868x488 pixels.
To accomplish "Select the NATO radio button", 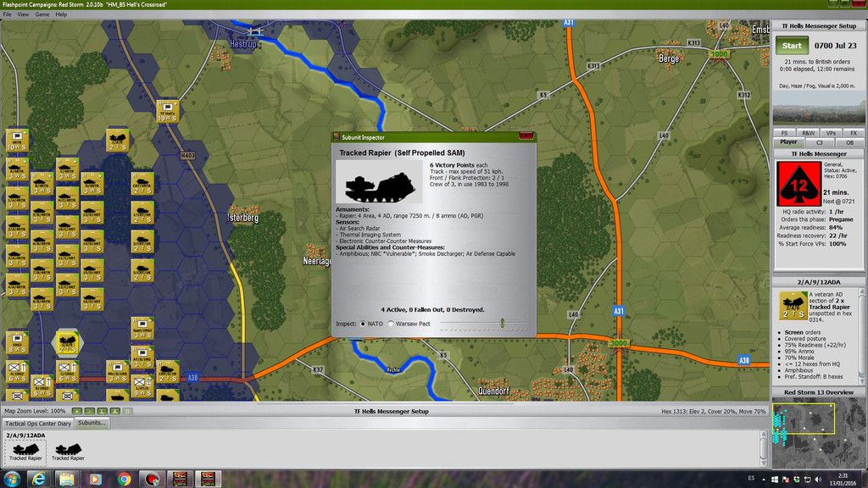I will 363,324.
